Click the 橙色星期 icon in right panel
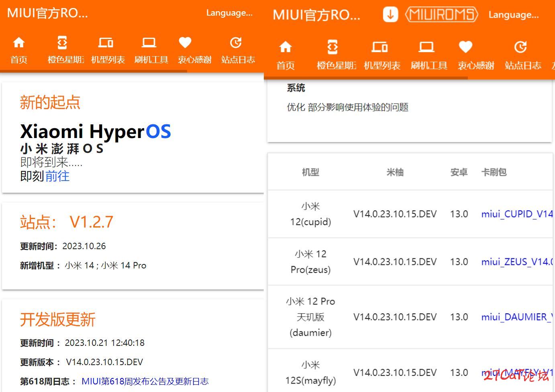The image size is (555, 392). [333, 47]
